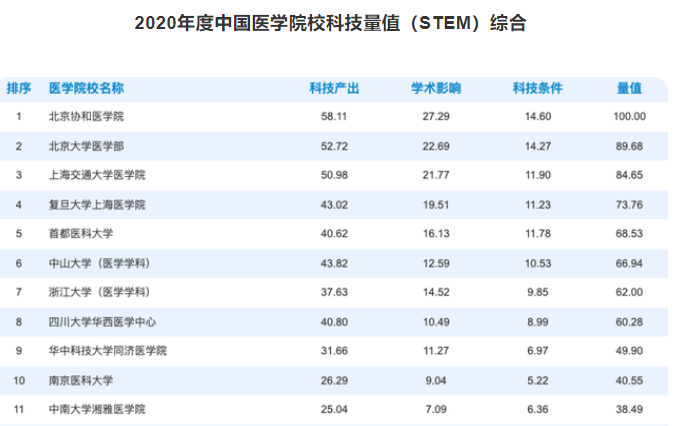
Task: Click the 52.72 科技产出 value
Action: [x=334, y=146]
